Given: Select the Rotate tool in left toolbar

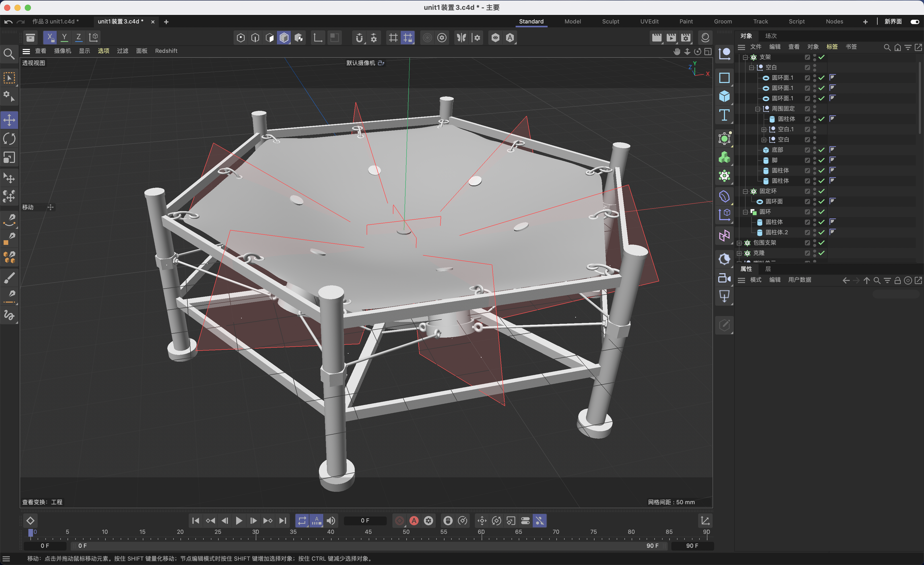Looking at the screenshot, I should [x=9, y=139].
